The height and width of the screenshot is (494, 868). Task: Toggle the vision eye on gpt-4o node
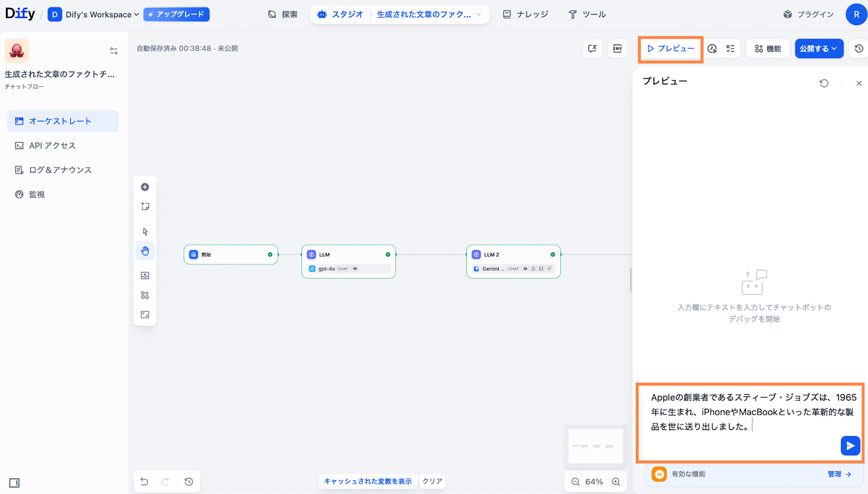(x=355, y=269)
